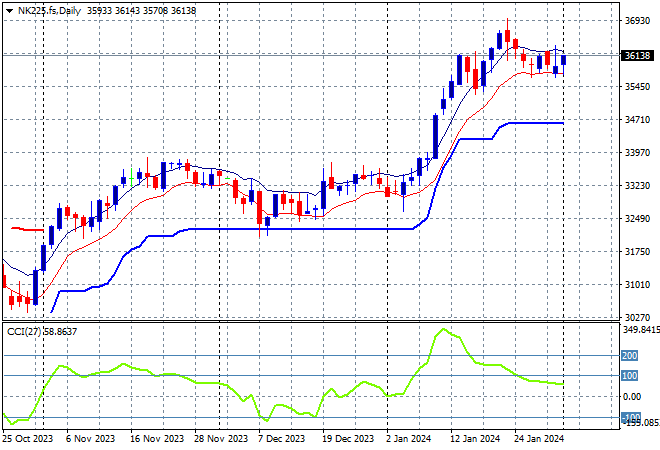The image size is (660, 450).
Task: Click the 30270 price axis label
Action: 637,317
